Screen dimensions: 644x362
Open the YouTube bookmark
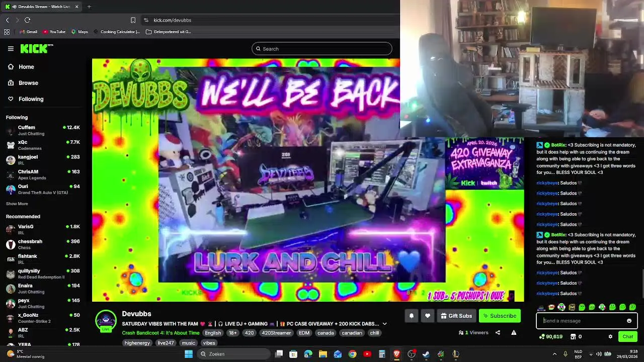[x=54, y=32]
